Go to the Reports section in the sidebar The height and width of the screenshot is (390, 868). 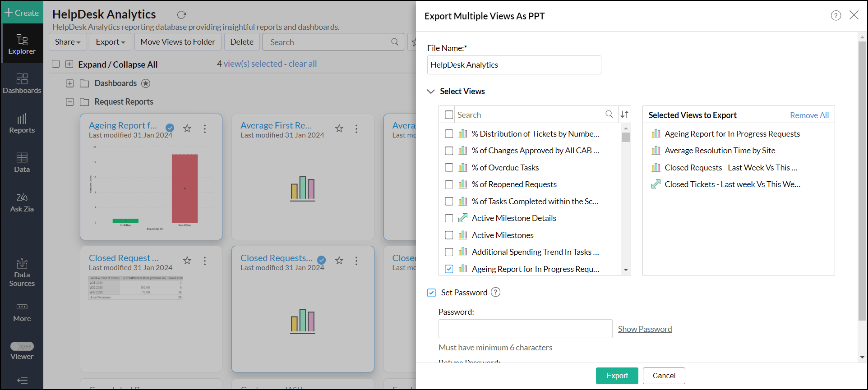[x=22, y=123]
